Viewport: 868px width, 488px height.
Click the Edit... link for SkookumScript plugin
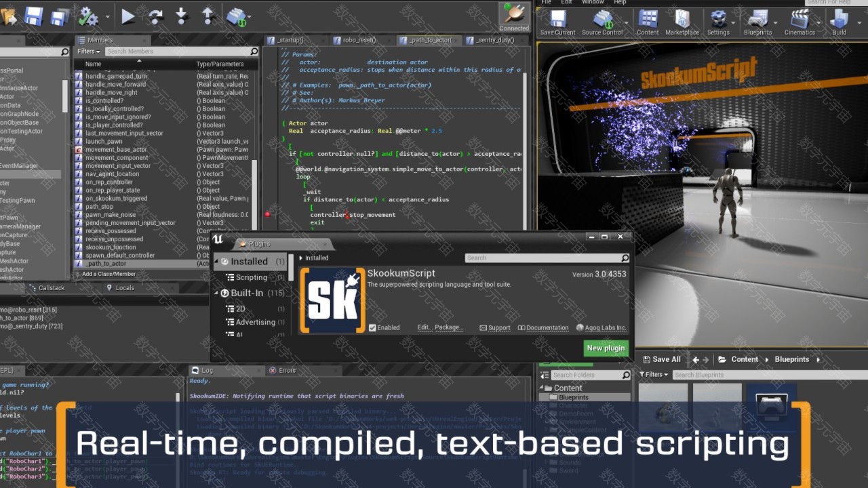click(425, 327)
